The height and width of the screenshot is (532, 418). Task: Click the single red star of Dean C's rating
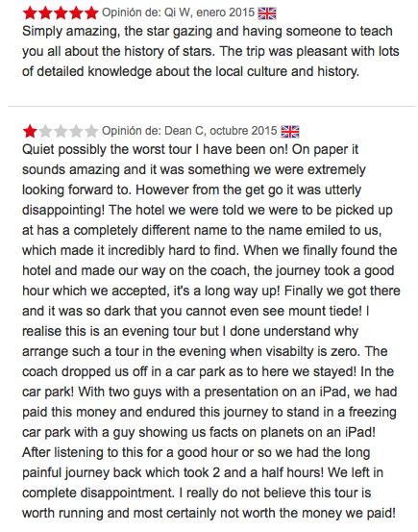point(30,131)
